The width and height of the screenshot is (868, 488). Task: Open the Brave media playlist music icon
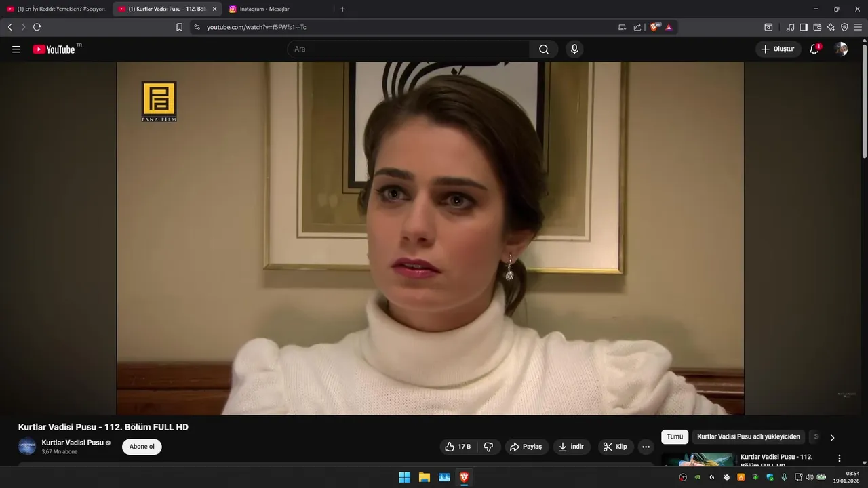(x=790, y=27)
